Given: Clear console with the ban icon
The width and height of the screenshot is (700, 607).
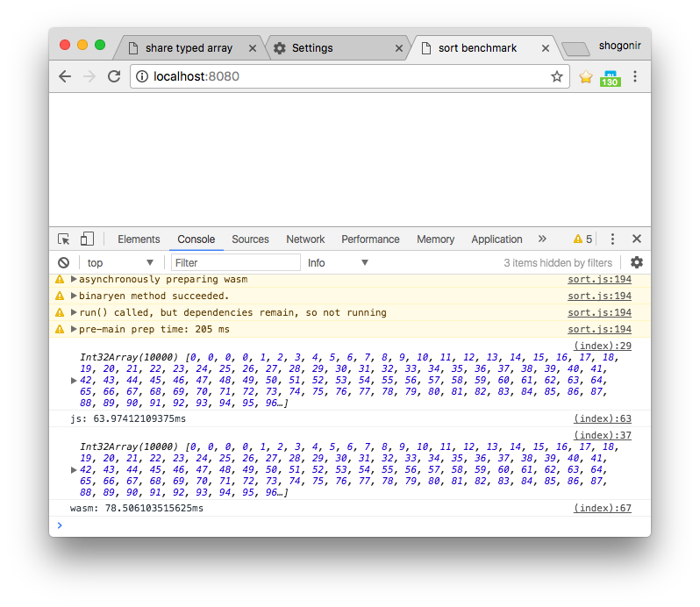Looking at the screenshot, I should point(64,262).
